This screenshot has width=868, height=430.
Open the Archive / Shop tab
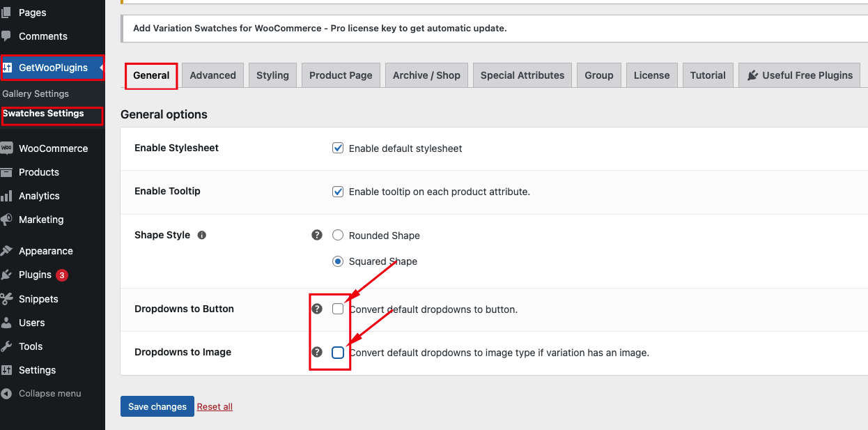click(x=426, y=75)
